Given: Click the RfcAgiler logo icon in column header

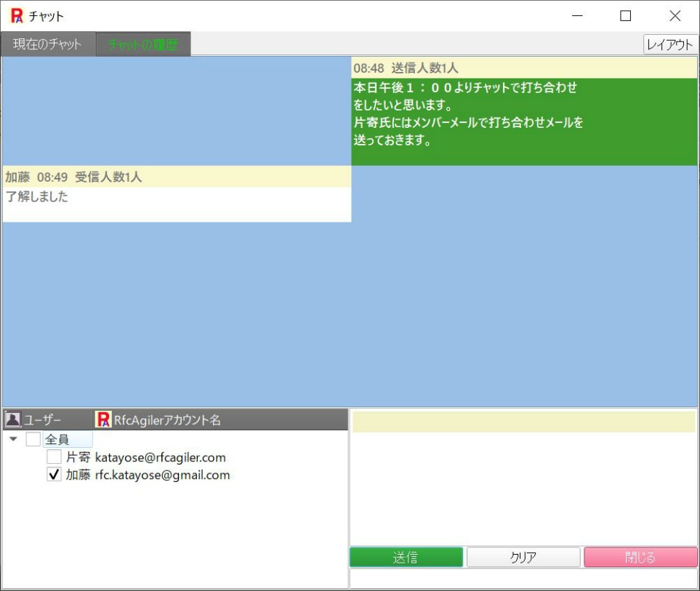Looking at the screenshot, I should point(103,419).
